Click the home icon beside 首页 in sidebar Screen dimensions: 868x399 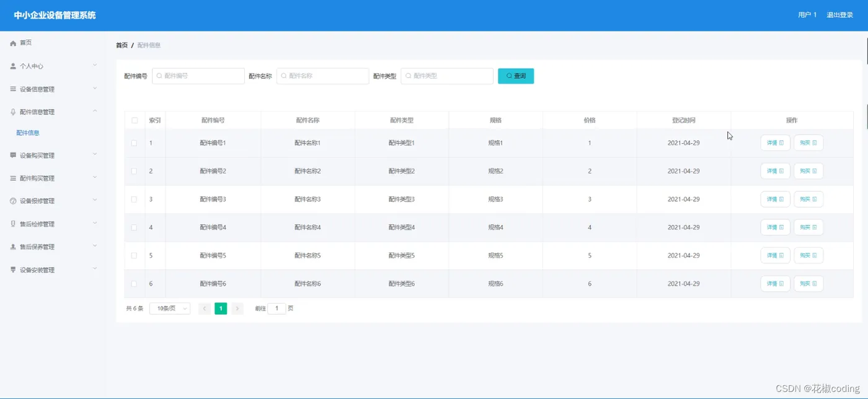pyautogui.click(x=13, y=43)
